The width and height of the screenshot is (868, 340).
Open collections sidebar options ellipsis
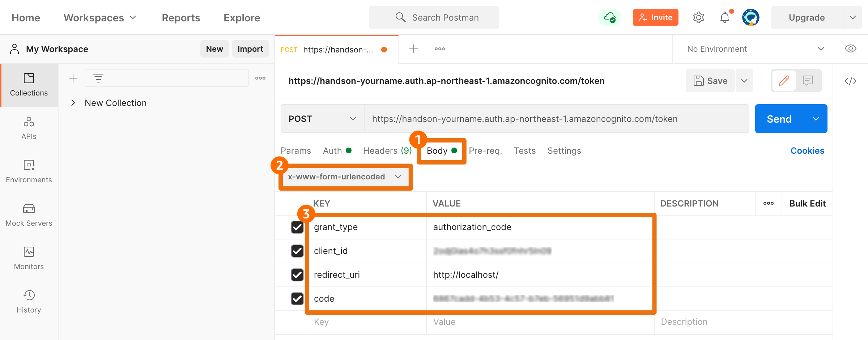pos(260,78)
